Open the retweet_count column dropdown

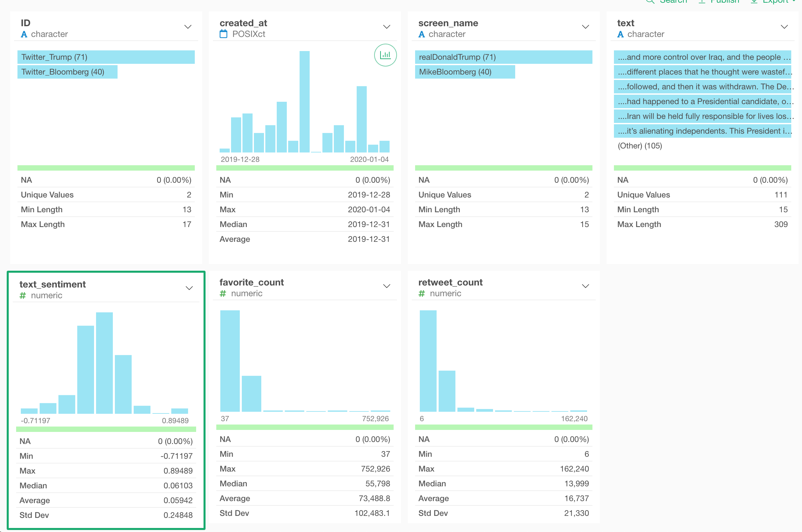point(585,286)
